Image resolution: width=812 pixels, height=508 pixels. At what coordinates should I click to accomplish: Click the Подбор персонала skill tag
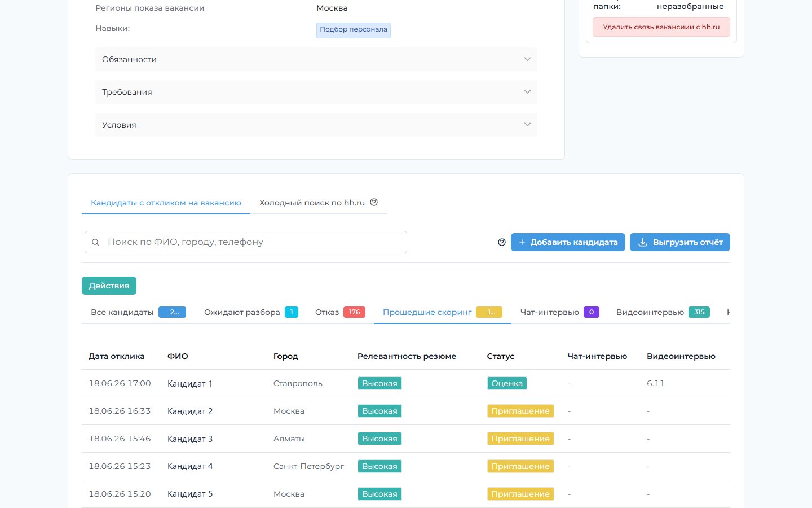354,30
